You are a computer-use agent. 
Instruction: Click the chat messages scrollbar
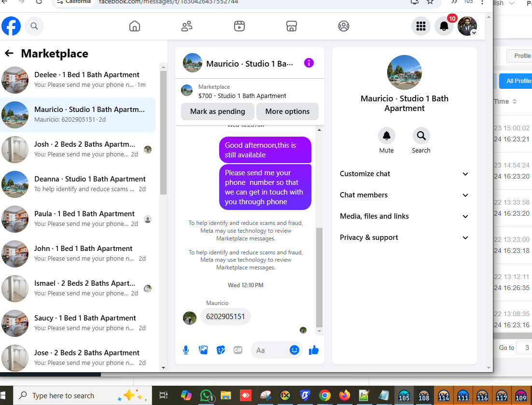point(319,277)
